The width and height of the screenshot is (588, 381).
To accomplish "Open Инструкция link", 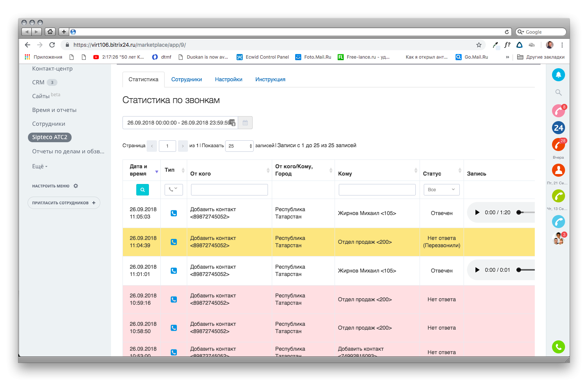I will click(270, 79).
